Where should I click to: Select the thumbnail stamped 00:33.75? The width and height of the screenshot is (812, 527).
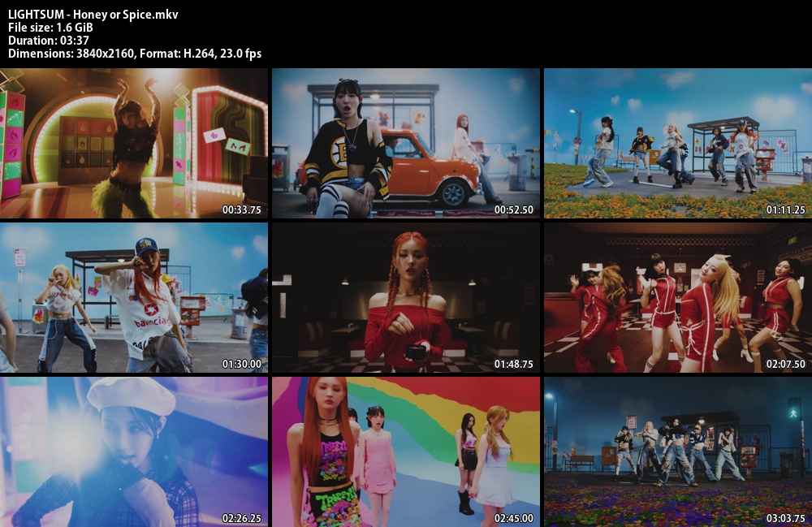click(134, 144)
